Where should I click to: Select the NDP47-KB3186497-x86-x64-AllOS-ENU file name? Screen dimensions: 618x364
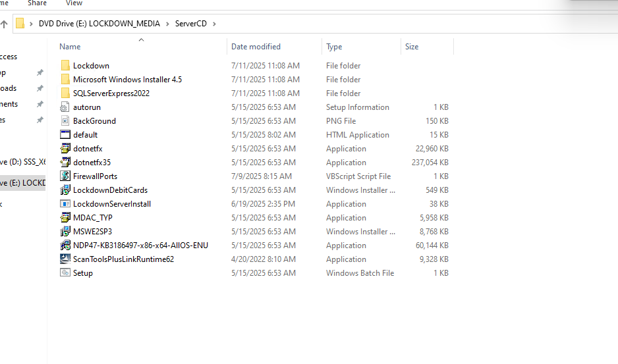pos(140,246)
